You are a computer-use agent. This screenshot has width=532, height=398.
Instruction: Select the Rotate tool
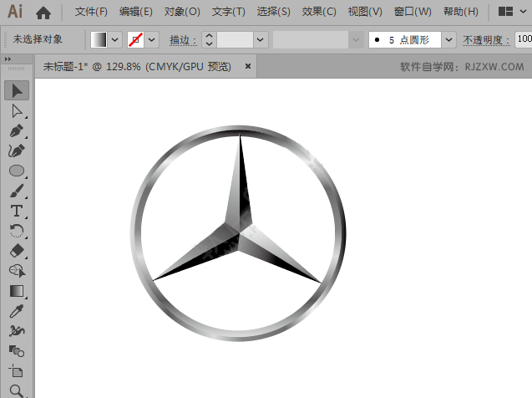pyautogui.click(x=17, y=231)
